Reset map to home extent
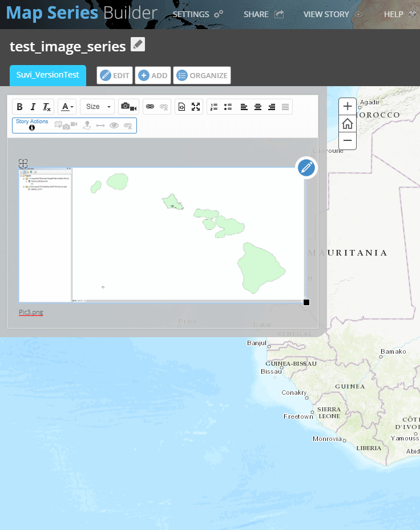 click(x=348, y=124)
